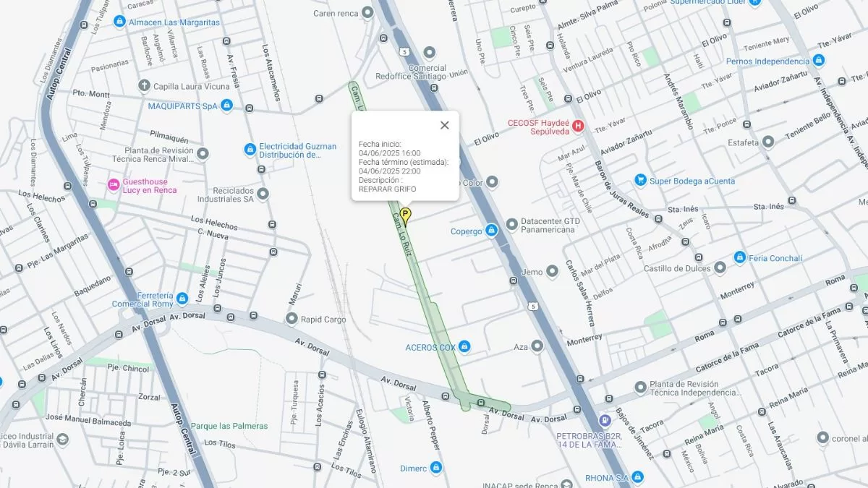The width and height of the screenshot is (868, 488).
Task: Select the Parque las Palmeras label
Action: pyautogui.click(x=229, y=426)
